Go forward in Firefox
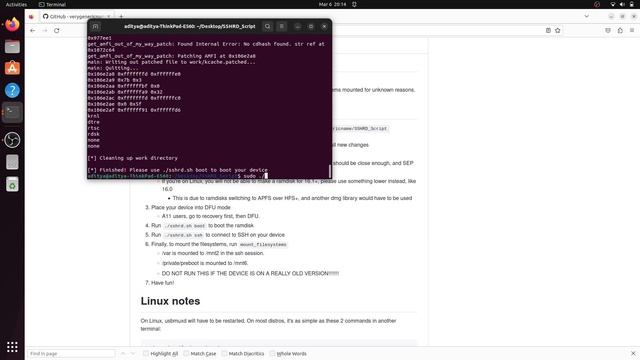640x360 pixels. tap(44, 30)
